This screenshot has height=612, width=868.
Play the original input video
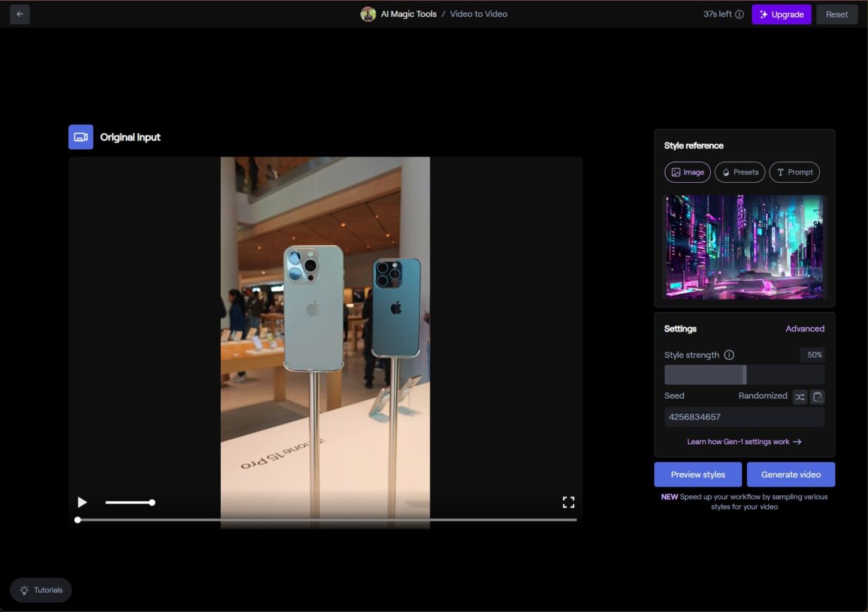(x=82, y=502)
